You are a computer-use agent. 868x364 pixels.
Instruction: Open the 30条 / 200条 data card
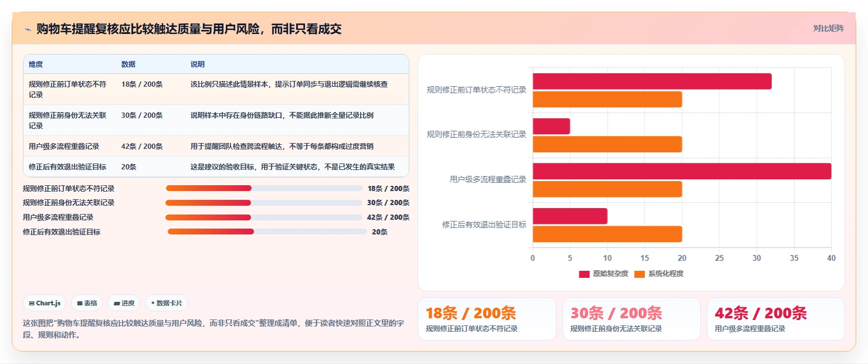pos(631,319)
